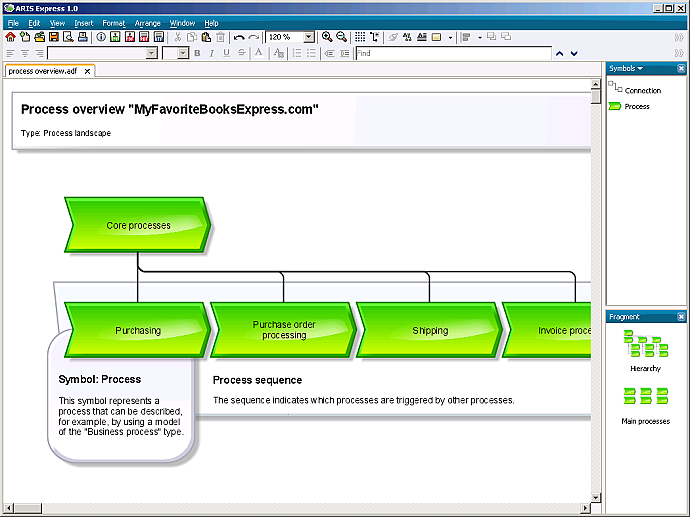Open the Insert menu
The height and width of the screenshot is (517, 690).
click(84, 23)
